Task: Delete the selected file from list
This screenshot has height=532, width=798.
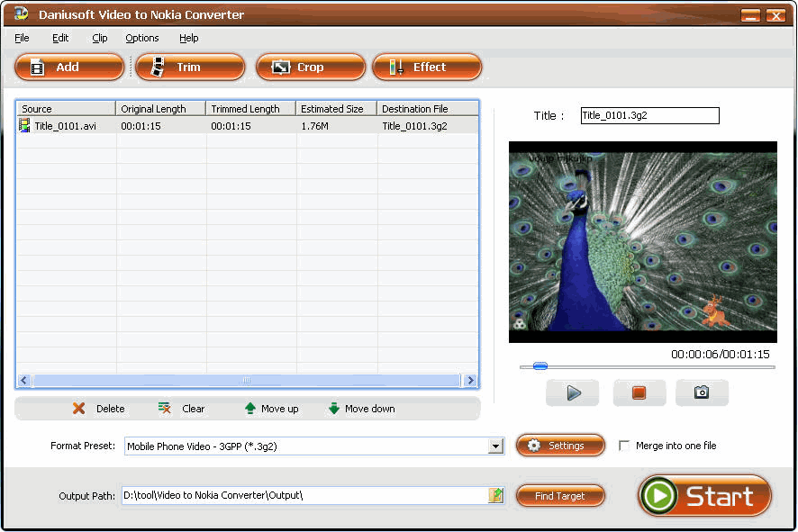Action: pyautogui.click(x=99, y=409)
